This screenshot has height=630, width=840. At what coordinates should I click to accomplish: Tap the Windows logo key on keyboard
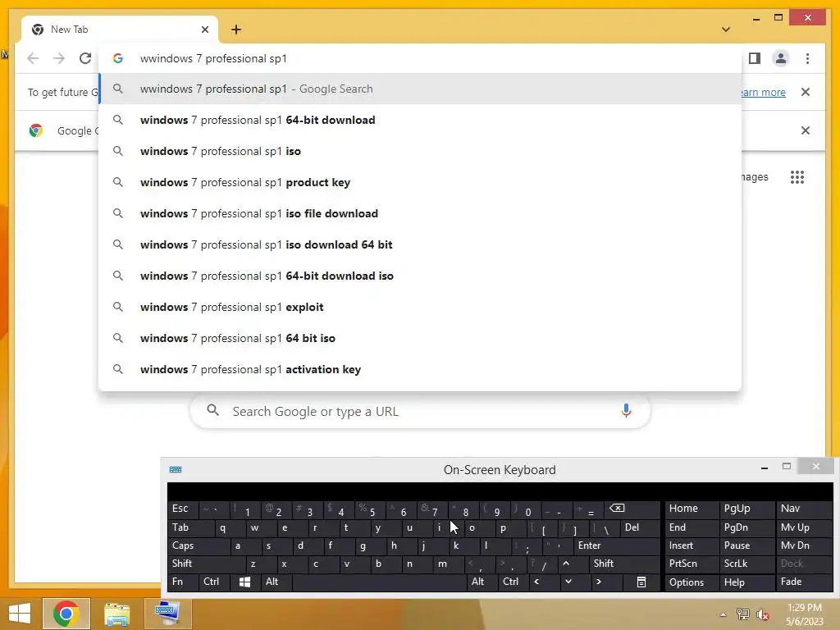[244, 582]
